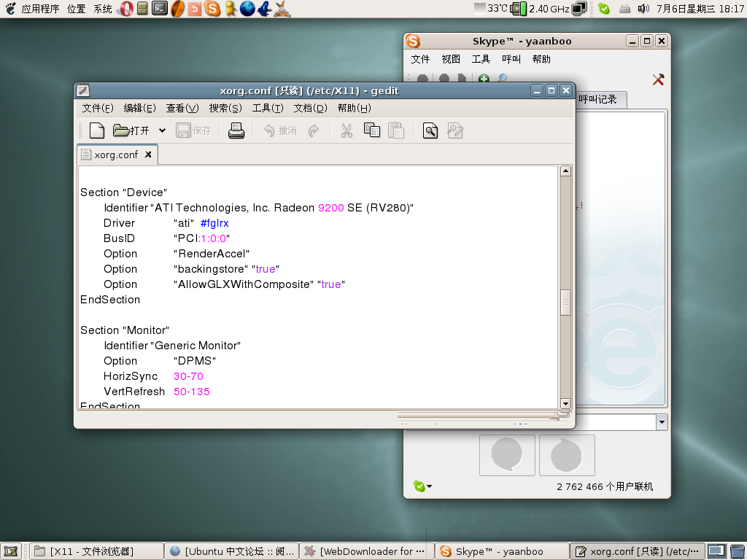Image resolution: width=747 pixels, height=560 pixels.
Task: Click the hang-up speech-bubble button in Skype
Action: pos(567,455)
